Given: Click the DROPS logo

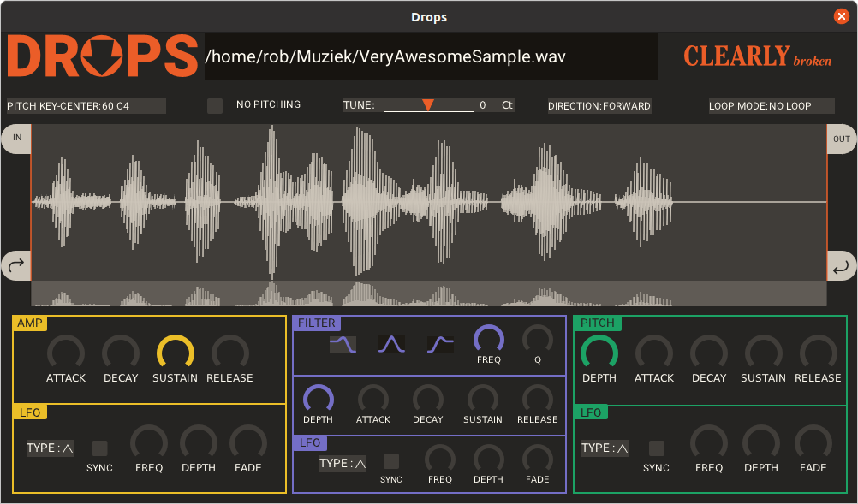Looking at the screenshot, I should pyautogui.click(x=103, y=56).
